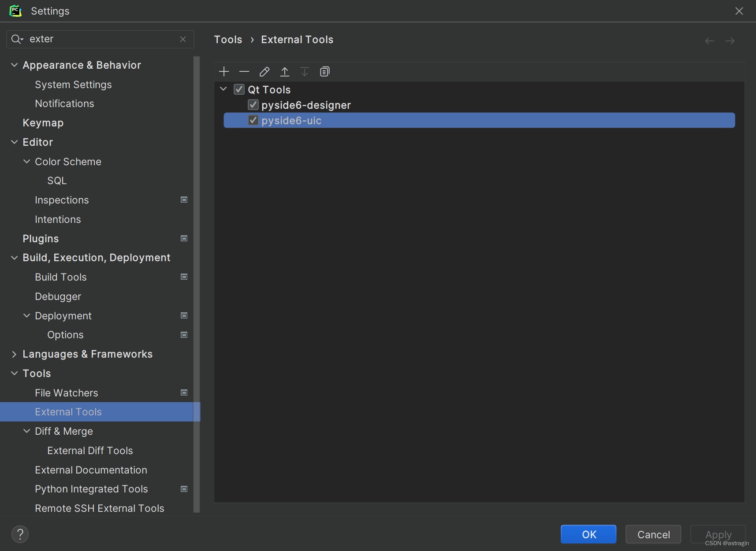Move selected tool down with arrow icon
Image resolution: width=756 pixels, height=551 pixels.
(x=305, y=71)
